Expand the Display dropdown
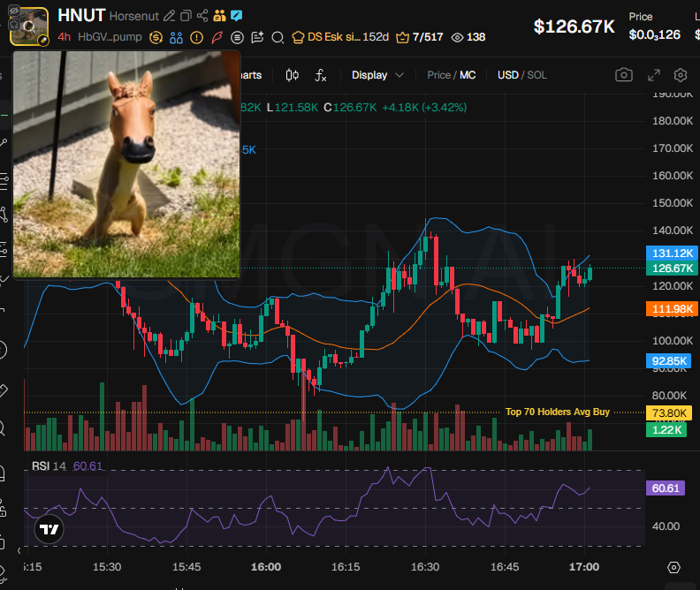700x590 pixels. [377, 75]
